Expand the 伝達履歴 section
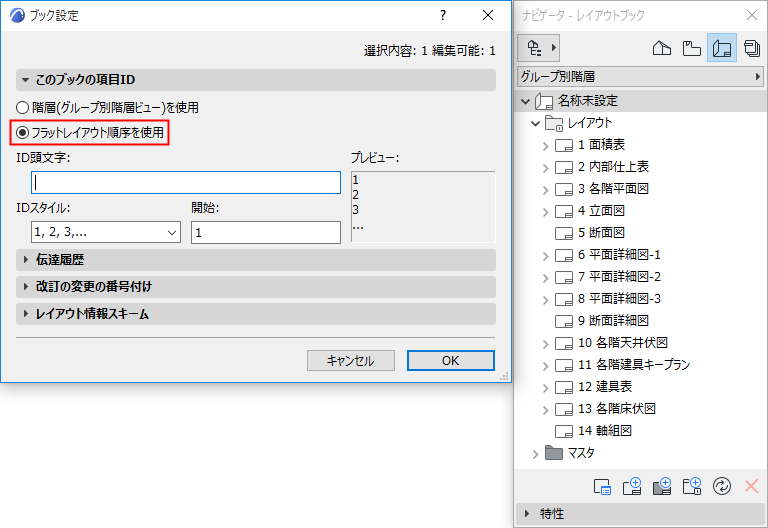768x528 pixels. pyautogui.click(x=256, y=260)
